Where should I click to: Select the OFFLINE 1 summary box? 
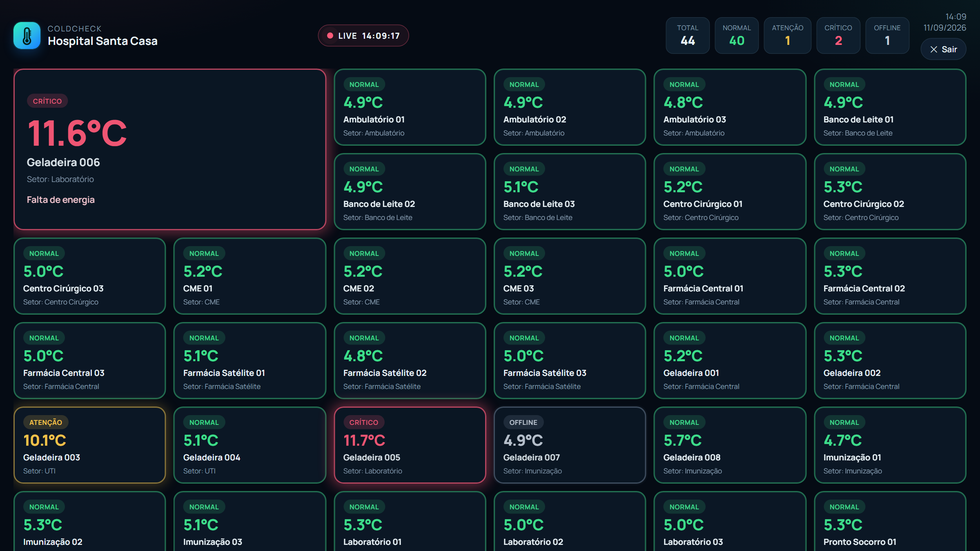887,36
